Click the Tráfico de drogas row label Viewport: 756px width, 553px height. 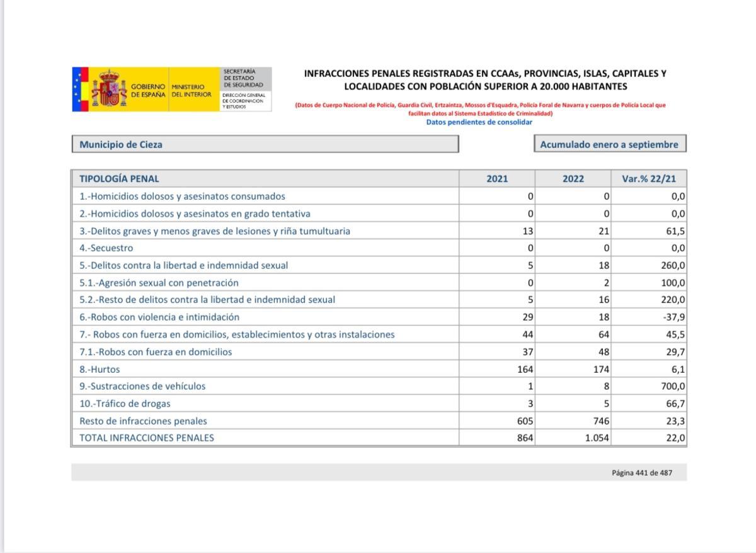pyautogui.click(x=125, y=403)
